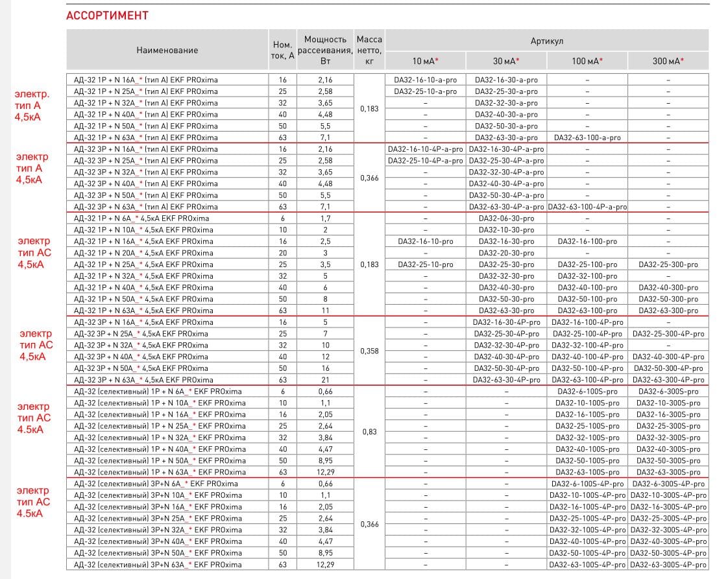The width and height of the screenshot is (728, 579).
Task: Click the Масса нетто, кг header
Action: click(x=369, y=50)
